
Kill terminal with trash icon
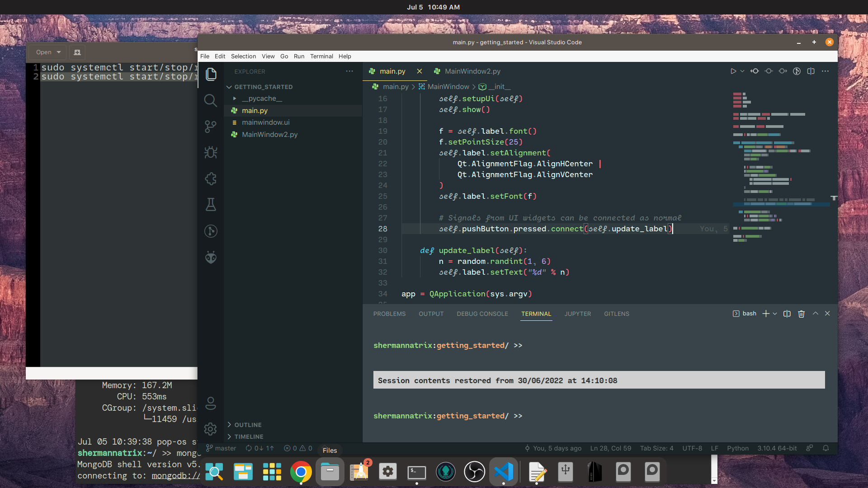[x=801, y=314]
